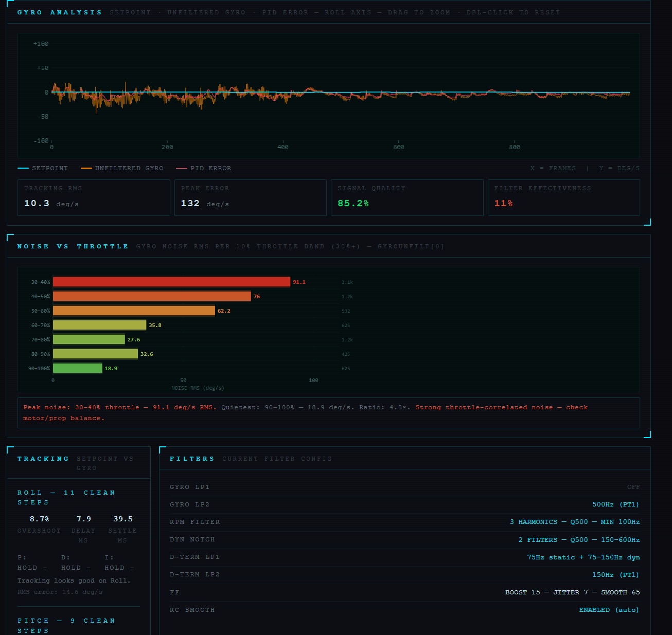Viewport: 672px width, 635px height.
Task: Click the green 90-100% throttle bar
Action: click(78, 368)
